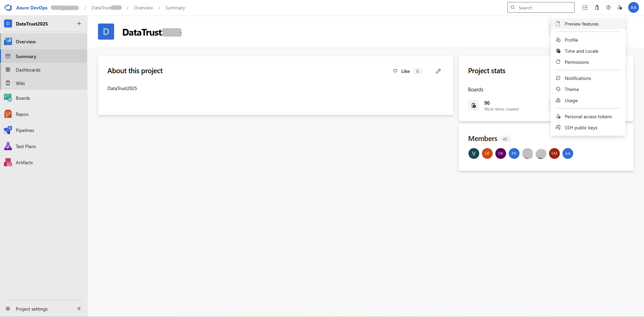Open the Marketplace shopping bag icon
Screen dimensions: 644x317
[x=597, y=7]
